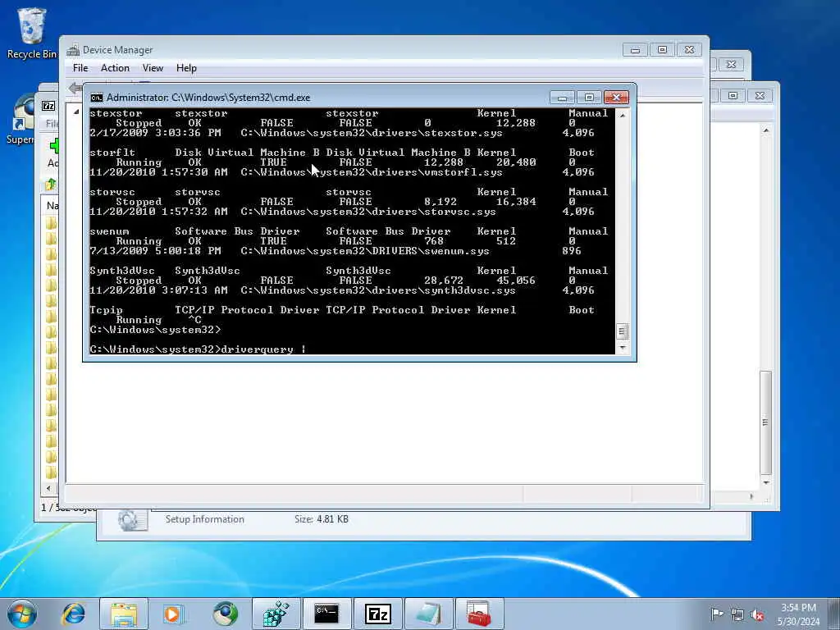Click the 'Setup Information' label
The height and width of the screenshot is (630, 840).
204,519
